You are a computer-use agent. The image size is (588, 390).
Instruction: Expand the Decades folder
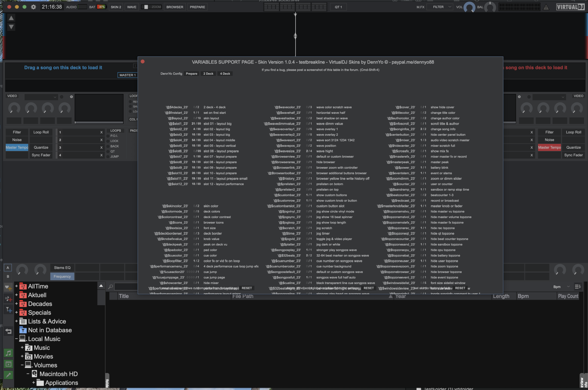tap(16, 304)
